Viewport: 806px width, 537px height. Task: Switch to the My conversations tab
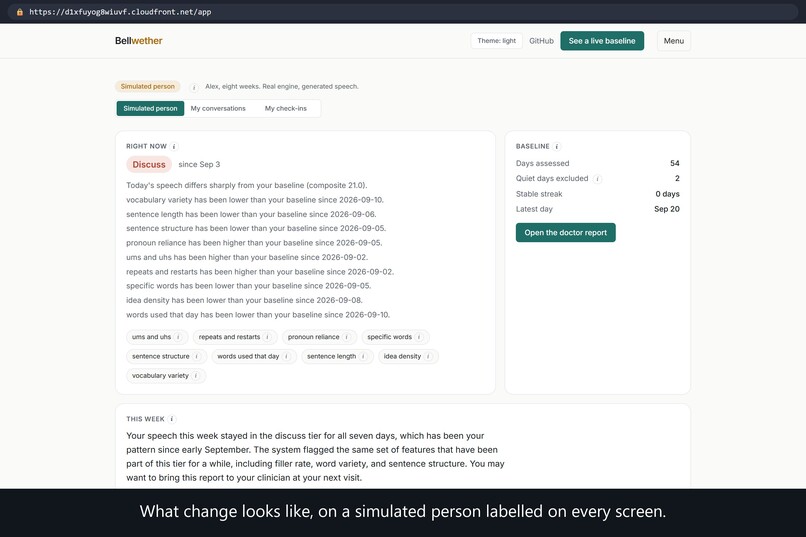218,108
